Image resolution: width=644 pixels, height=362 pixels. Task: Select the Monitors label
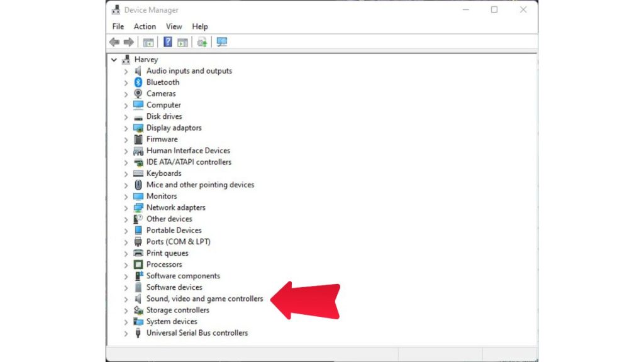coord(162,196)
